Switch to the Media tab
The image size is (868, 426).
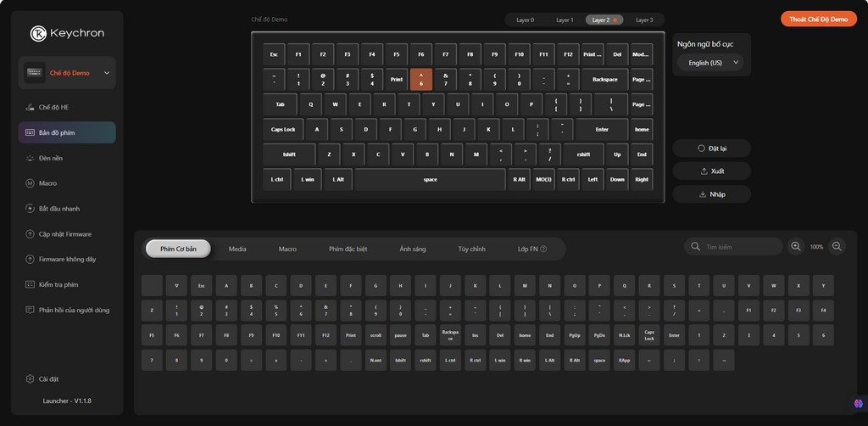(237, 249)
